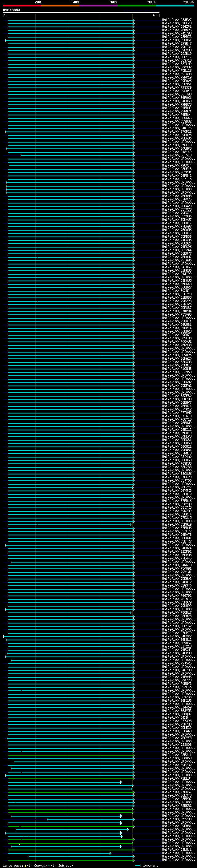
Task: Select hit UniRef100_B9W7D9
Action: [177, 511]
